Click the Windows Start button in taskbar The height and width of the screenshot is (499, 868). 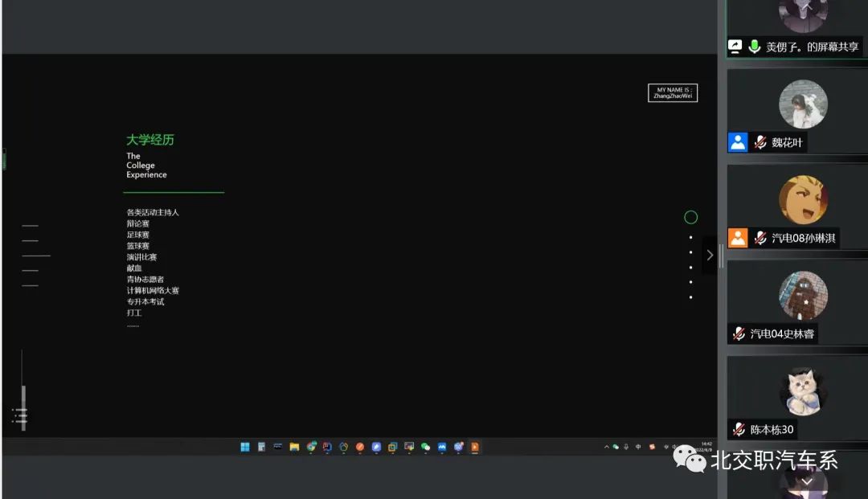(x=245, y=447)
